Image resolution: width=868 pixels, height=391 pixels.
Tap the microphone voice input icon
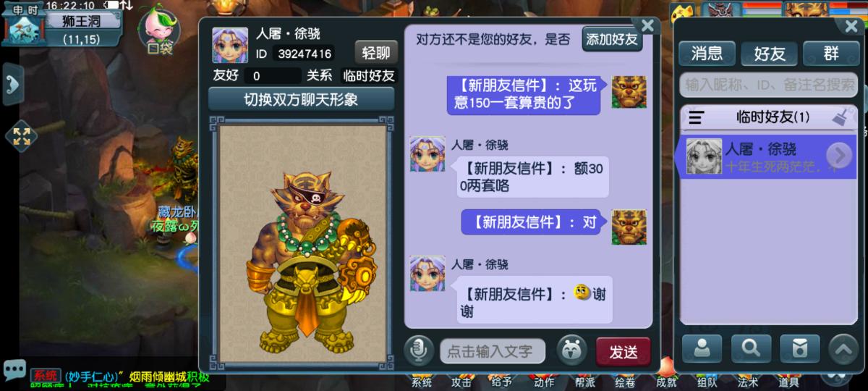coord(419,351)
